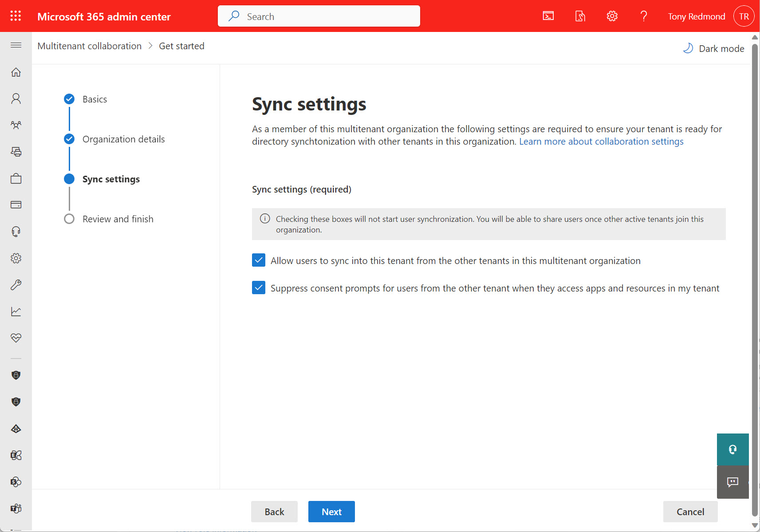Image resolution: width=760 pixels, height=532 pixels.
Task: Collapse the navigation menu with hamburger button
Action: click(x=16, y=45)
